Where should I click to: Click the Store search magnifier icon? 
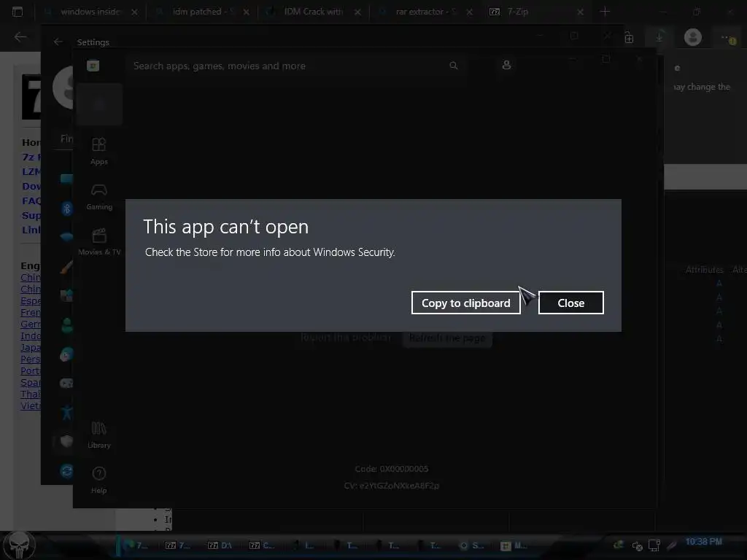(x=454, y=66)
